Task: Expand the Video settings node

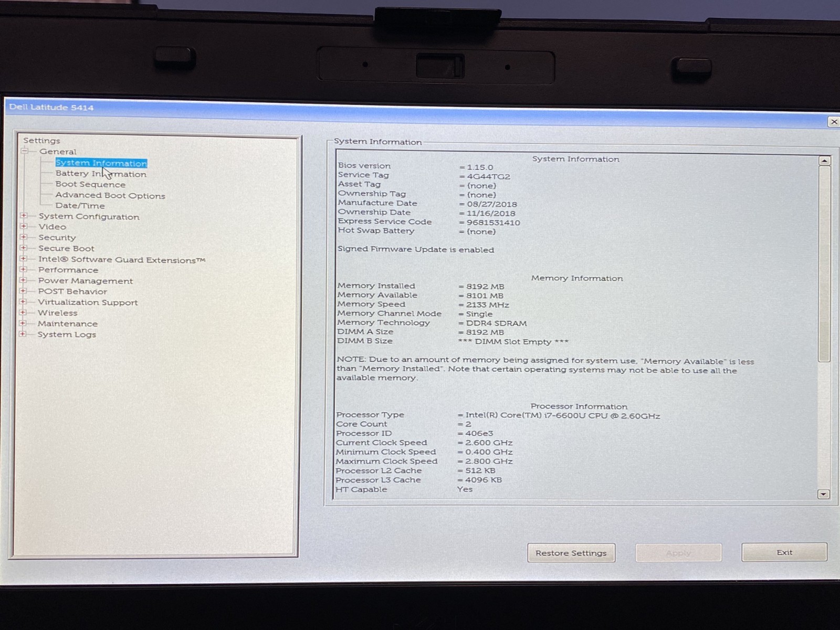Action: coord(23,226)
